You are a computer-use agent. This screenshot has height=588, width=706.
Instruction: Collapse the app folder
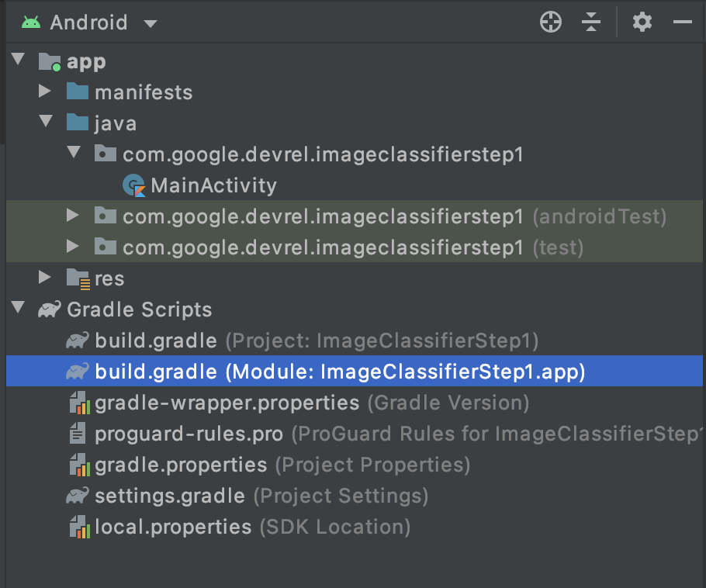[18, 61]
